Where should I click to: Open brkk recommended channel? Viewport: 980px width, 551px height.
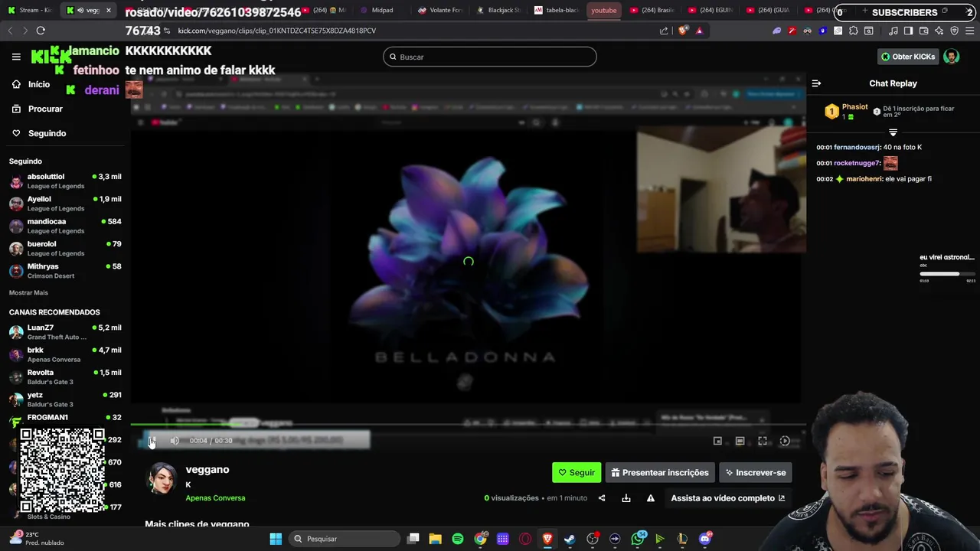pyautogui.click(x=65, y=354)
